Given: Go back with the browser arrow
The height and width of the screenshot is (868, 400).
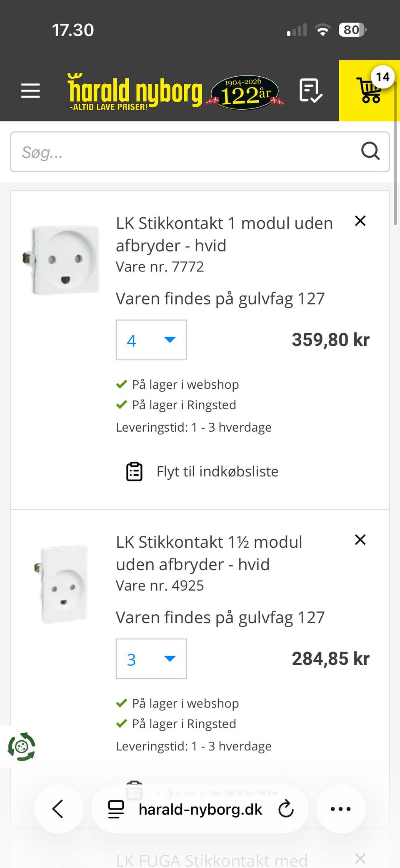Looking at the screenshot, I should tap(58, 809).
